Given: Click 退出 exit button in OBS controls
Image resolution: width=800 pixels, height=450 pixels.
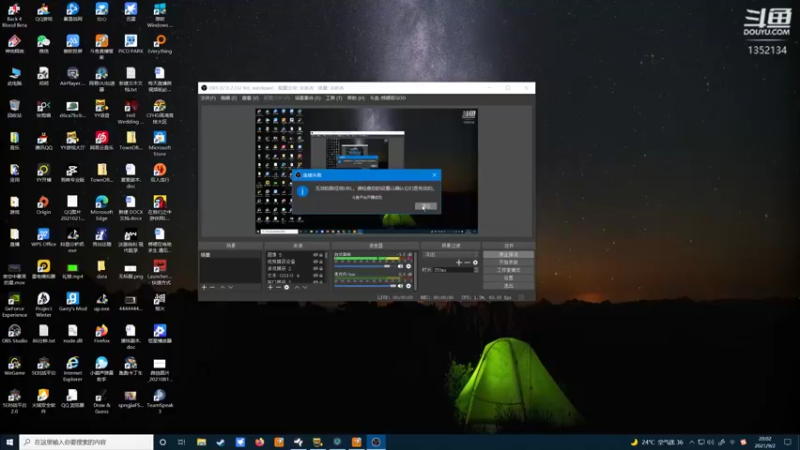Looking at the screenshot, I should (508, 286).
